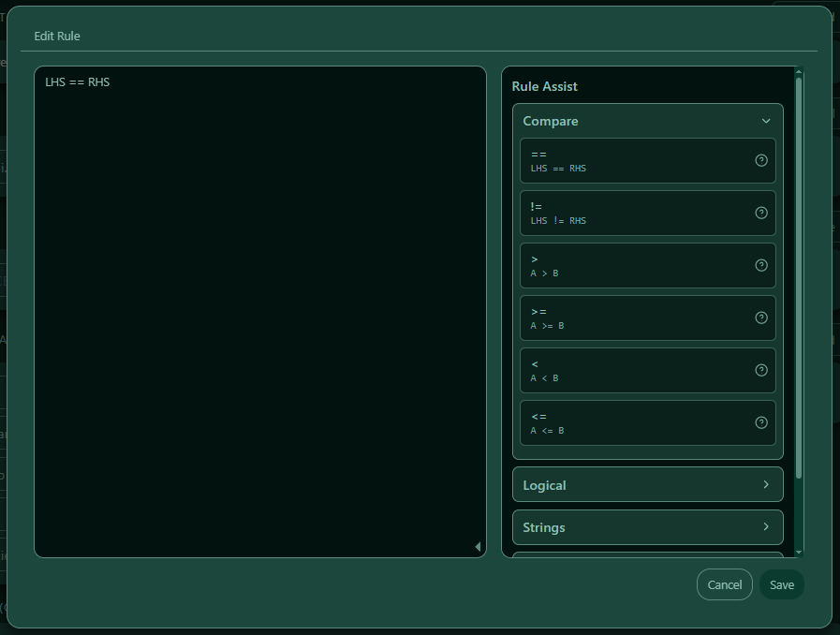Click inside the rule text editor
840x635 pixels.
260,312
